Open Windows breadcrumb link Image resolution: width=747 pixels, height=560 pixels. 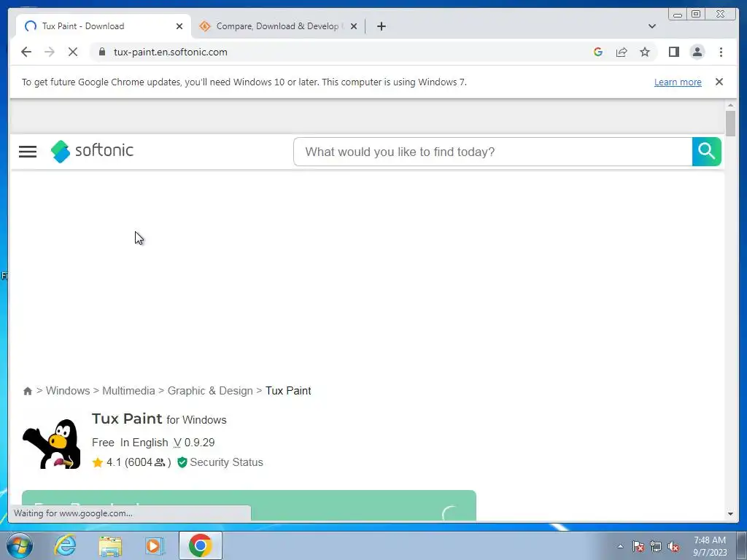[68, 391]
